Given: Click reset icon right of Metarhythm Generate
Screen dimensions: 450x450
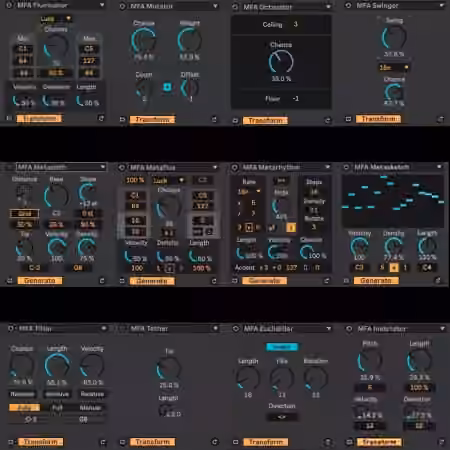Looking at the screenshot, I should pos(327,281).
